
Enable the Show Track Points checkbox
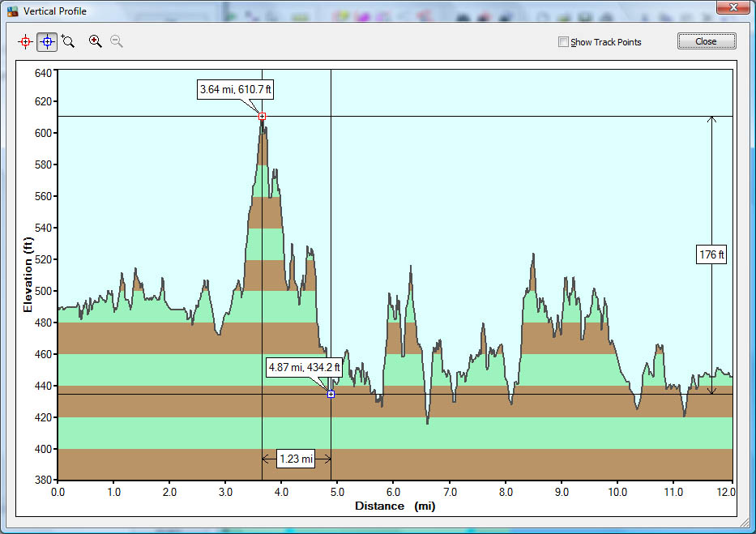563,42
